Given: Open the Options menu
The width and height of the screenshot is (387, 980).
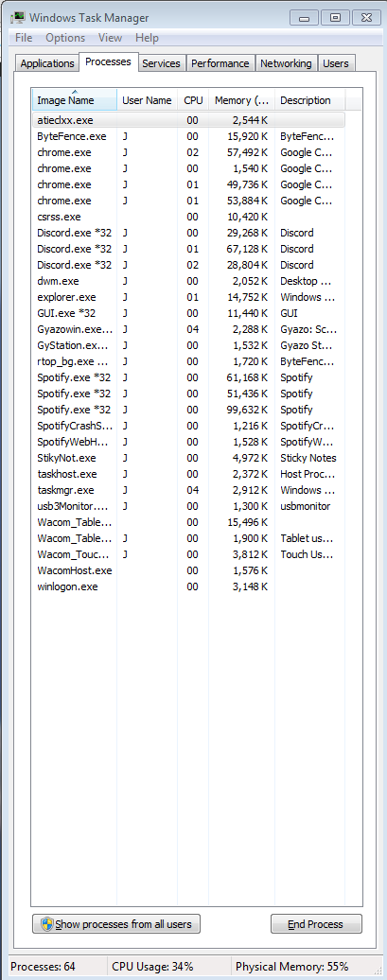Looking at the screenshot, I should (65, 38).
